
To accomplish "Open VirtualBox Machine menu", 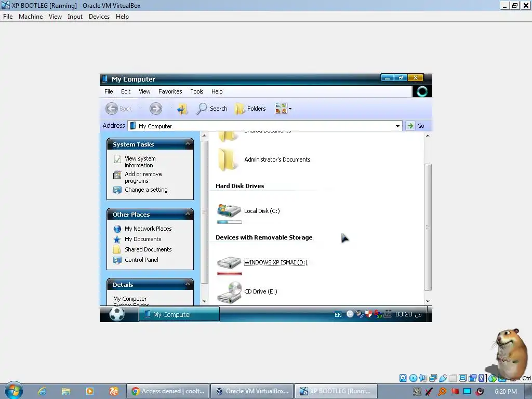I will tap(31, 16).
